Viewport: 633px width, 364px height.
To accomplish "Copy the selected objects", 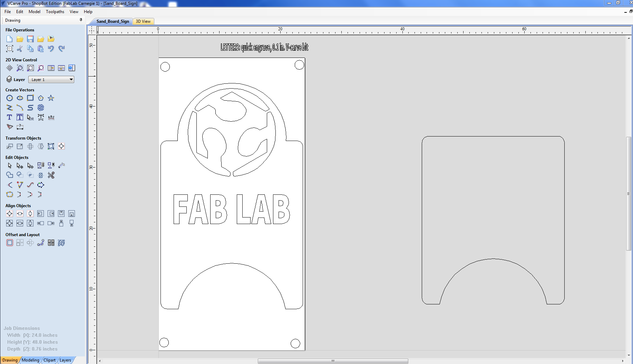I will coord(30,49).
